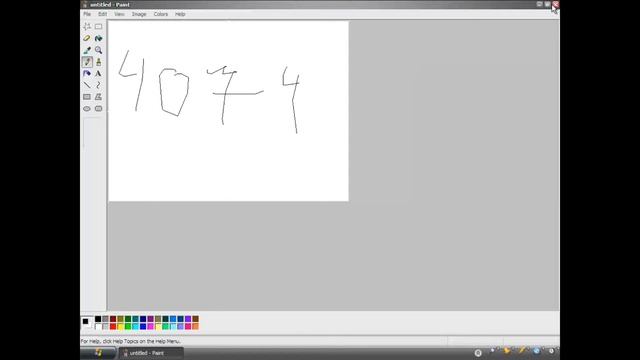
Task: Select the straight Line tool
Action: 87,85
